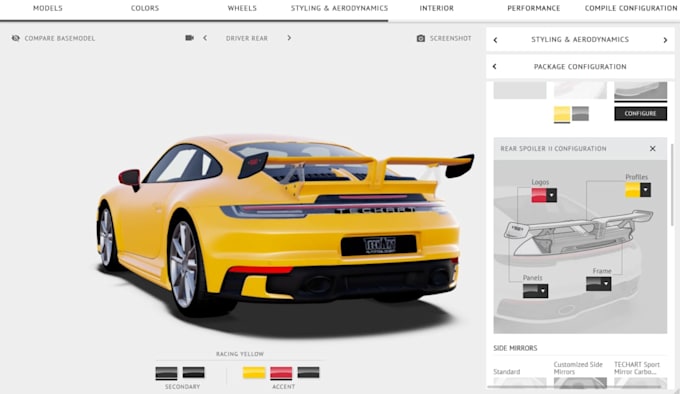Go to next camera view arrow

pyautogui.click(x=289, y=38)
